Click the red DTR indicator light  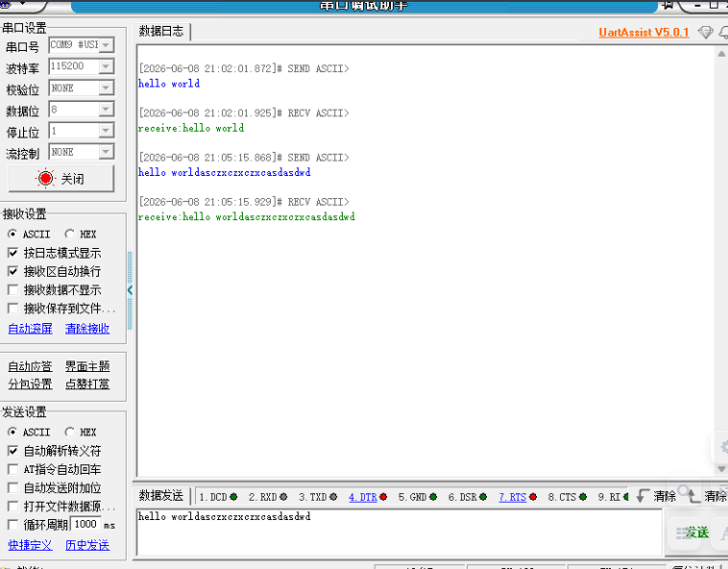(383, 497)
